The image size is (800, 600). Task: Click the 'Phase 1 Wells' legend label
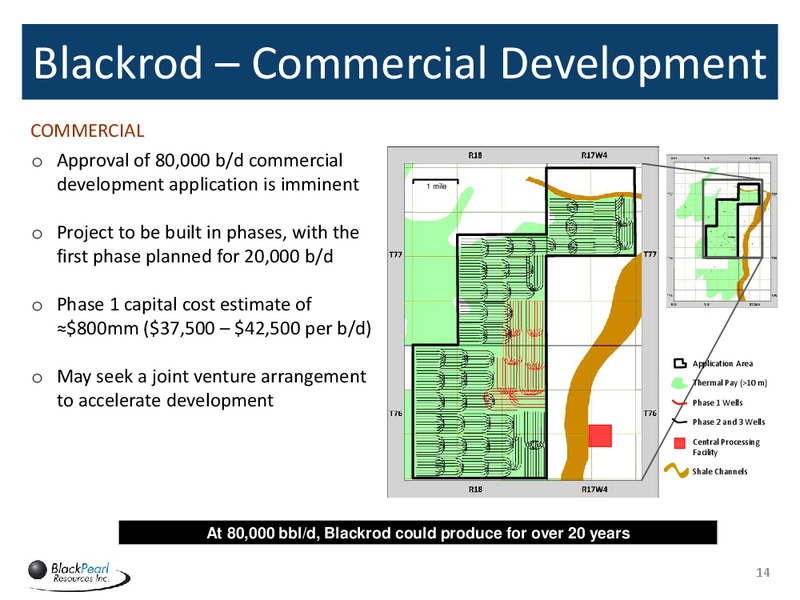click(x=717, y=403)
